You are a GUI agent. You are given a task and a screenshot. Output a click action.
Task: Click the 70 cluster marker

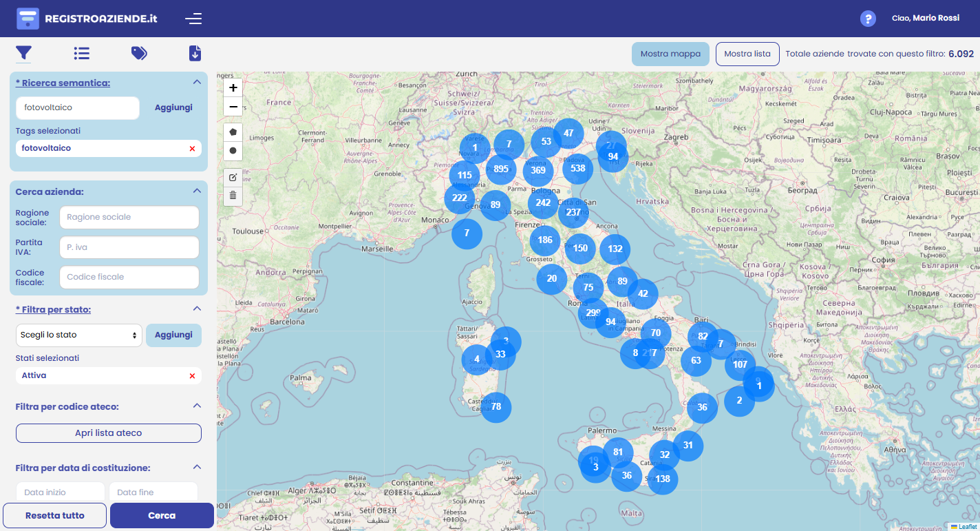pyautogui.click(x=656, y=333)
